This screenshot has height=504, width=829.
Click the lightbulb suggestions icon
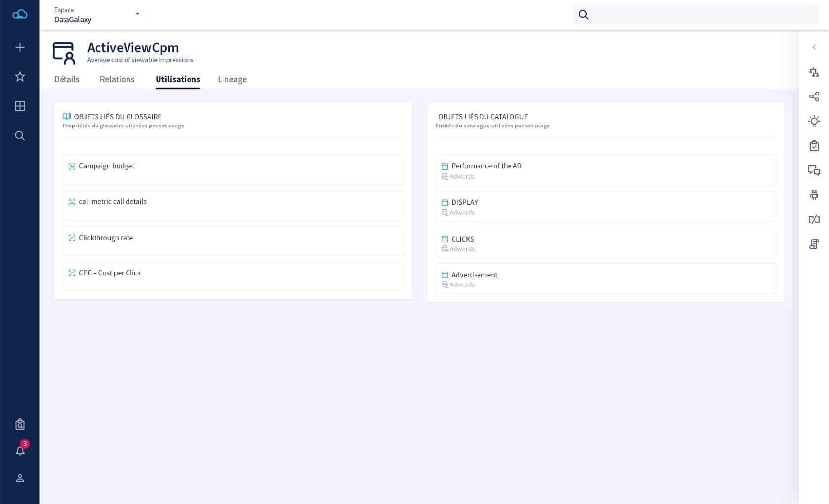click(814, 121)
